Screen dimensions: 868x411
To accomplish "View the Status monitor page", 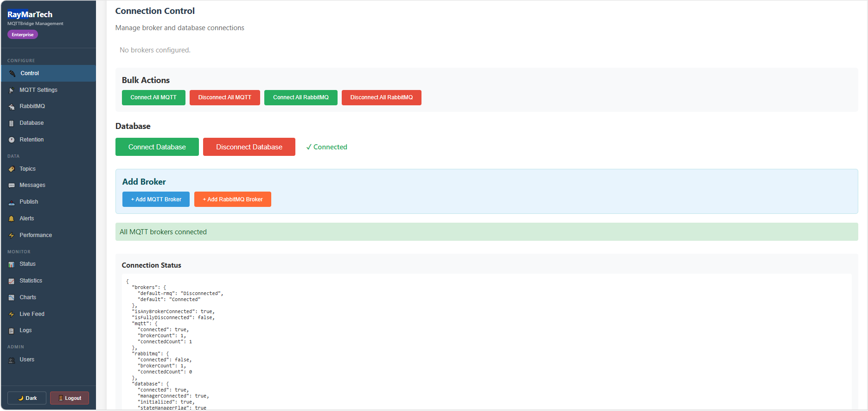I will click(48, 264).
